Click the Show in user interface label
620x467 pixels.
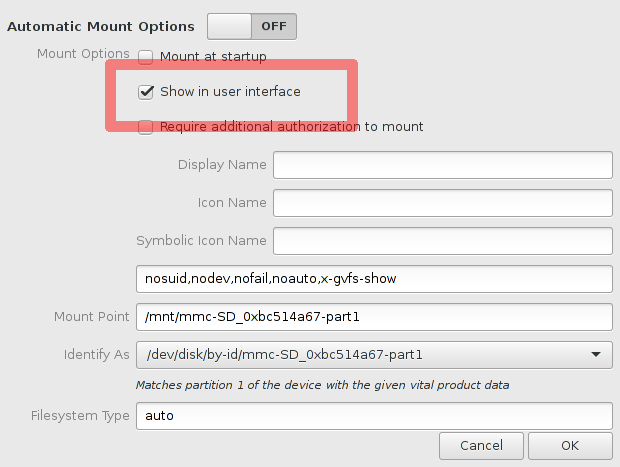230,92
